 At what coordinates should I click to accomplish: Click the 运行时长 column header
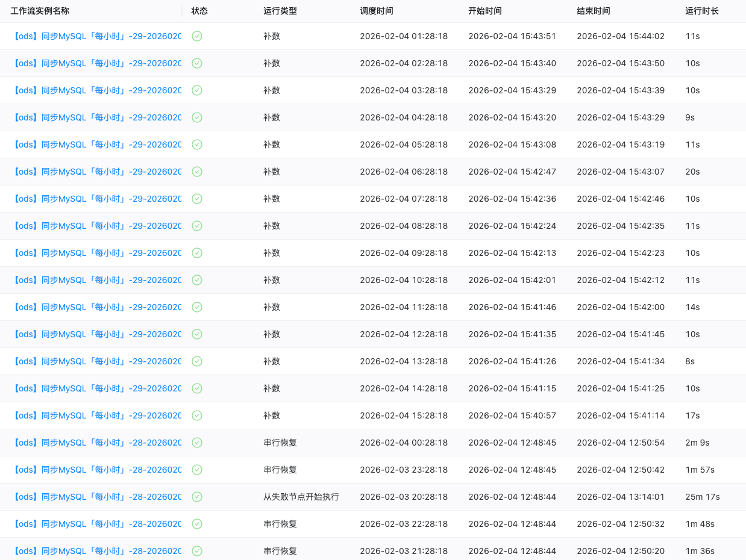click(702, 11)
